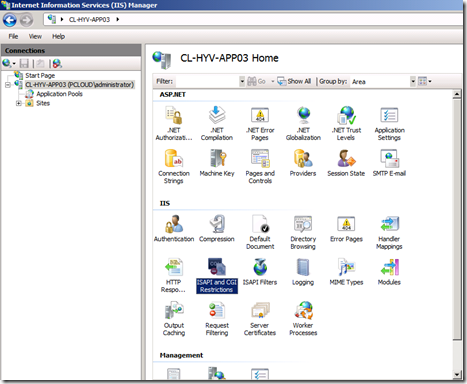The image size is (467, 384).
Task: Select ISAPI and CGI Restrictions
Action: point(217,275)
